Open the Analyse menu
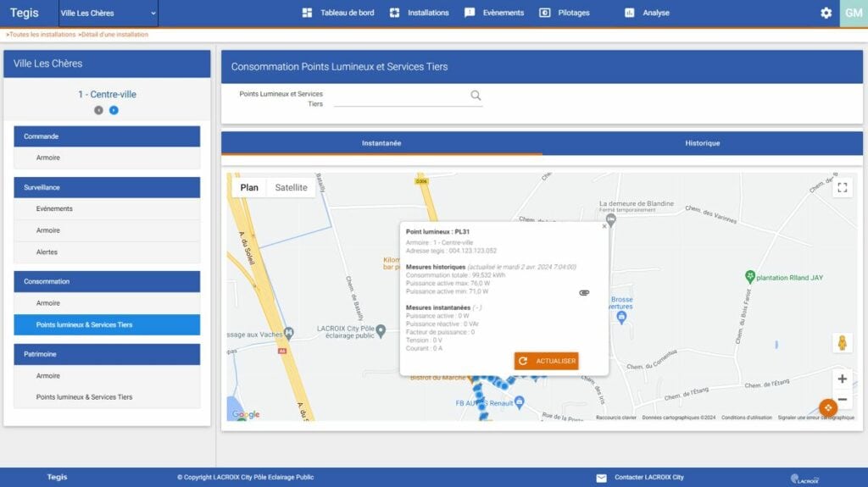868x487 pixels. pos(656,13)
